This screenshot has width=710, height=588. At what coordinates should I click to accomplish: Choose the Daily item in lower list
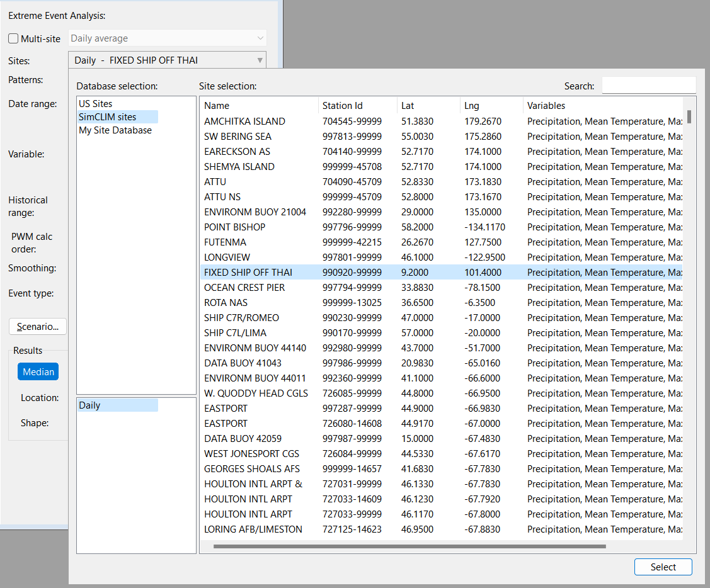click(x=118, y=405)
